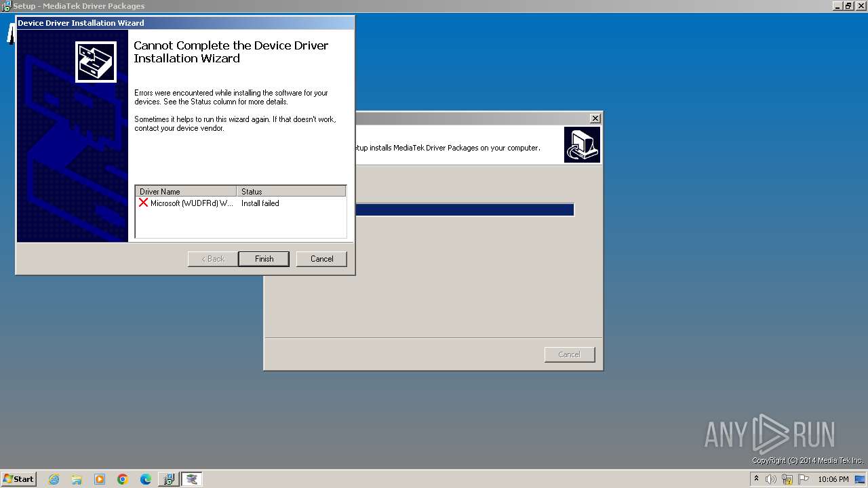868x488 pixels.
Task: Restore down the MediaTek Driver Packages window
Action: 848,5
